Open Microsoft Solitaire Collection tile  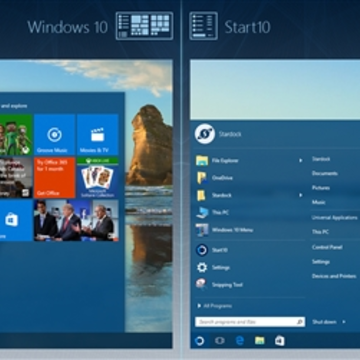point(98,178)
